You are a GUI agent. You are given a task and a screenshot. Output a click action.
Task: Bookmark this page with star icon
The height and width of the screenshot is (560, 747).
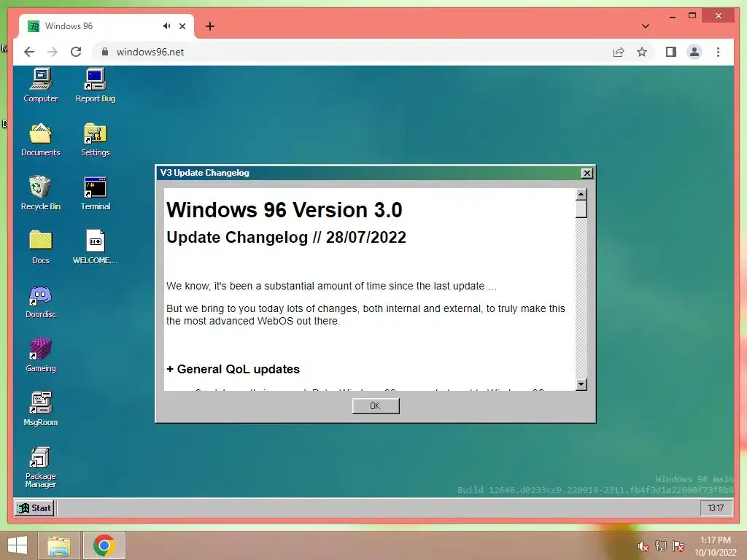coord(642,52)
